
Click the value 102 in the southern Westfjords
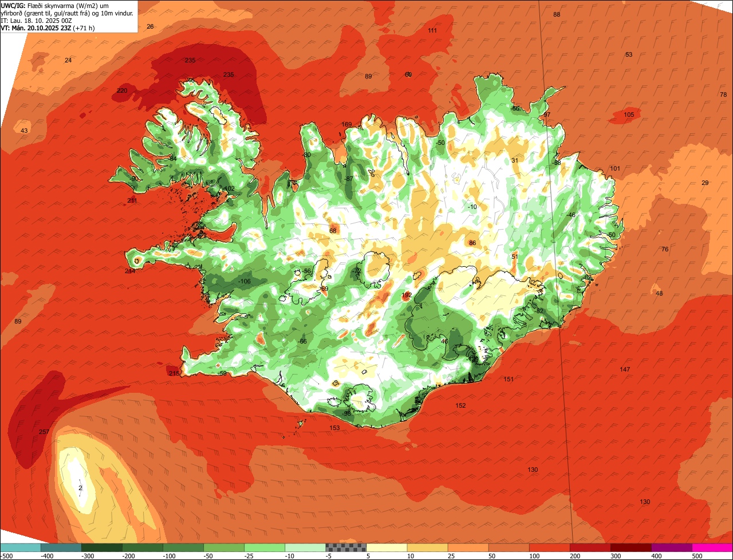pyautogui.click(x=229, y=188)
